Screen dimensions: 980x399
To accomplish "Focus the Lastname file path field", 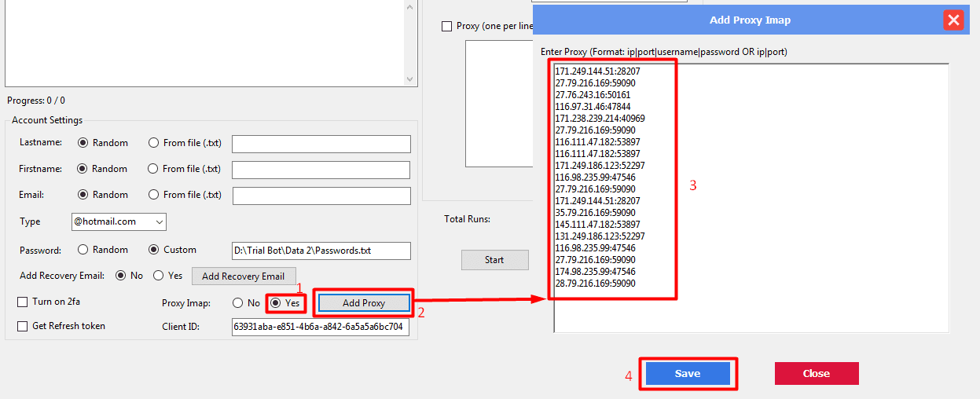I will pyautogui.click(x=321, y=144).
